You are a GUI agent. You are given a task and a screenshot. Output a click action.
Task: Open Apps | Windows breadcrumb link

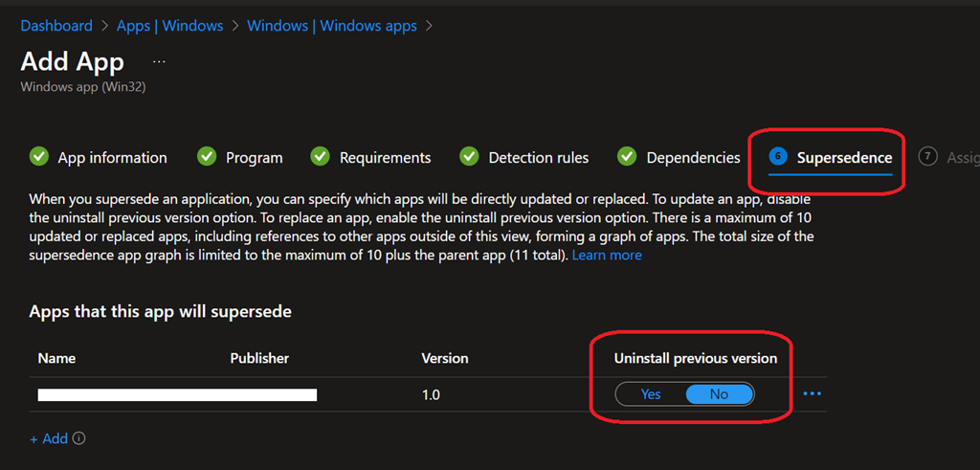tap(169, 26)
